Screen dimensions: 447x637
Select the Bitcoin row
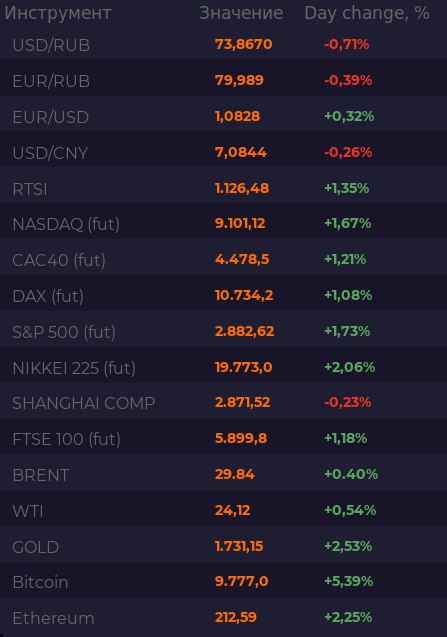click(x=224, y=582)
